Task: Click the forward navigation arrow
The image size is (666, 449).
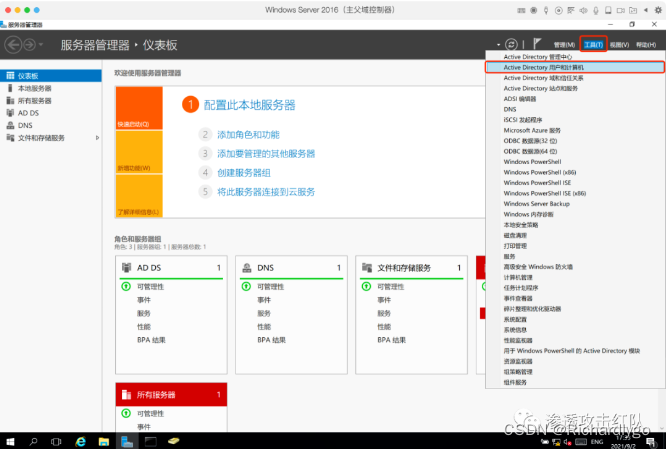Action: (x=29, y=45)
